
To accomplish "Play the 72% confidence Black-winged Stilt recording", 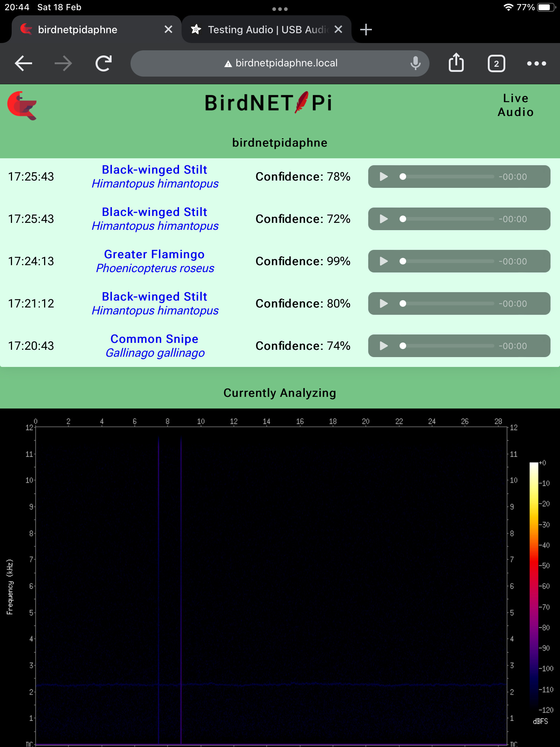I will [x=384, y=219].
